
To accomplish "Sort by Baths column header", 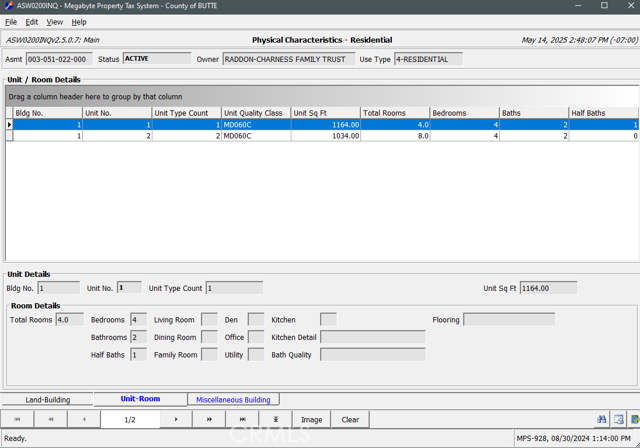I will pyautogui.click(x=534, y=113).
